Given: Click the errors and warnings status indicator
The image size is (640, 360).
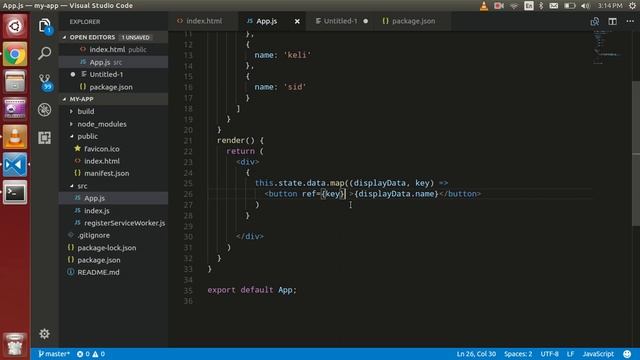Looking at the screenshot, I should [x=91, y=354].
